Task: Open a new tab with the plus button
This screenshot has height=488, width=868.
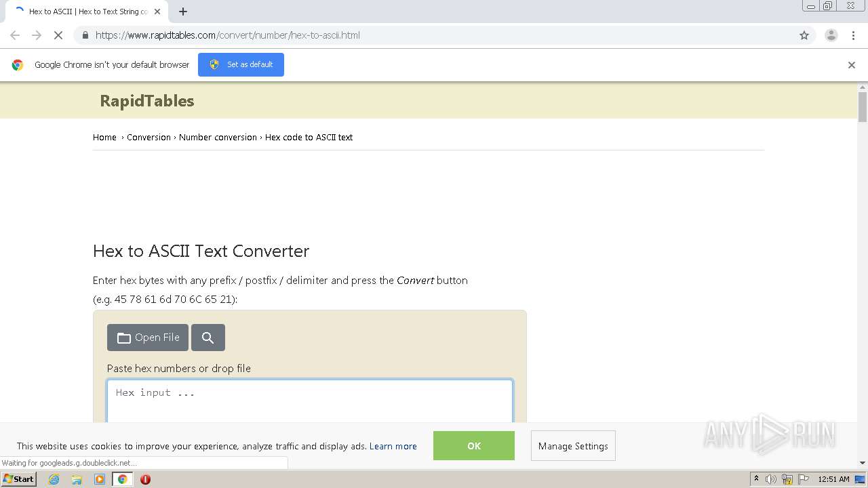Action: pos(183,12)
